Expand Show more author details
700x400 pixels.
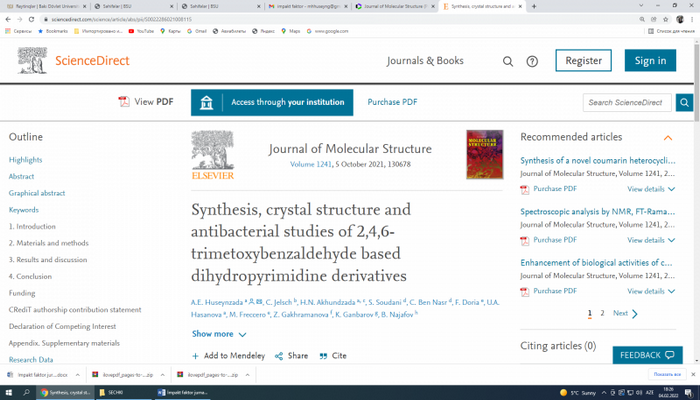click(x=219, y=334)
